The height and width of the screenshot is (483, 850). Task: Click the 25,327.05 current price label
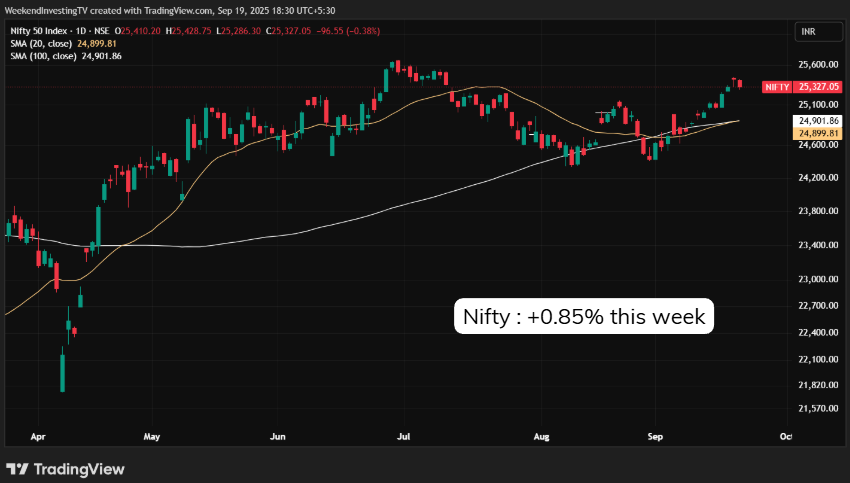819,87
